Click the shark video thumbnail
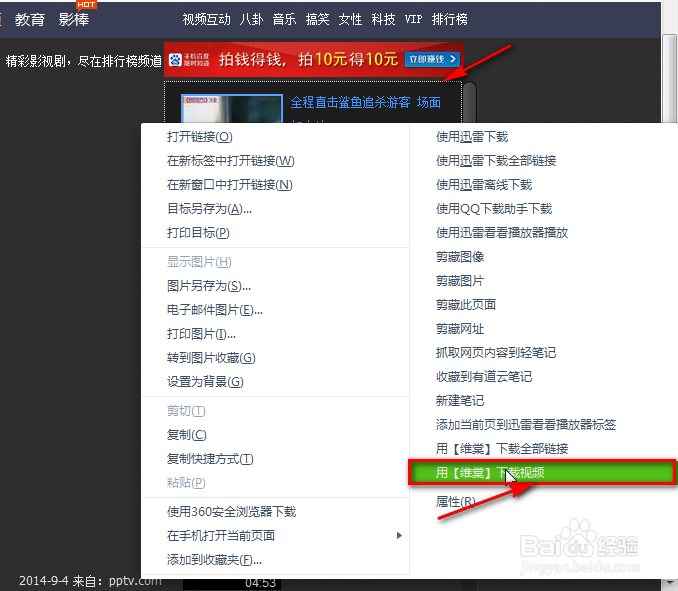The height and width of the screenshot is (591, 678). [x=232, y=109]
